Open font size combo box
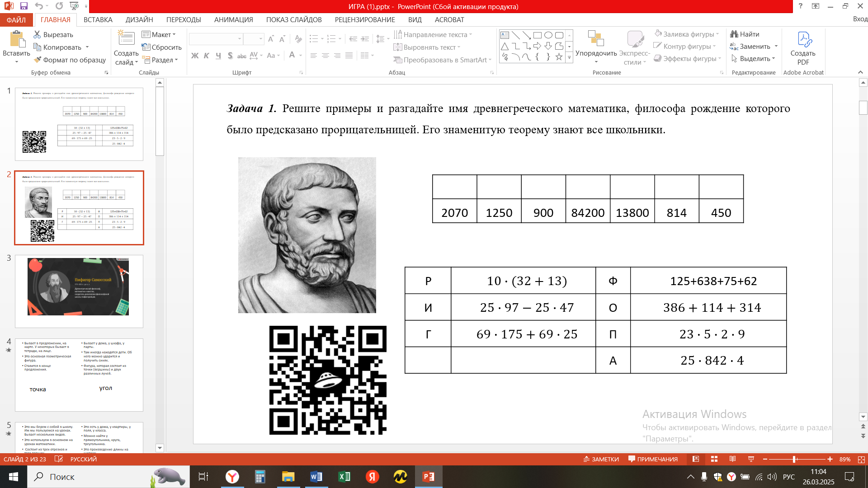The height and width of the screenshot is (488, 868). pyautogui.click(x=254, y=39)
